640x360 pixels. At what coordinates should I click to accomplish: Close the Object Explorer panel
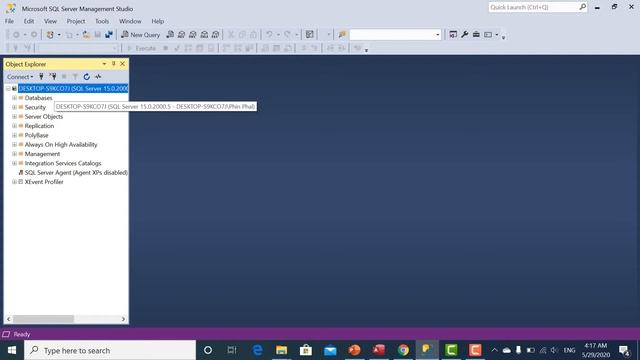pos(122,64)
